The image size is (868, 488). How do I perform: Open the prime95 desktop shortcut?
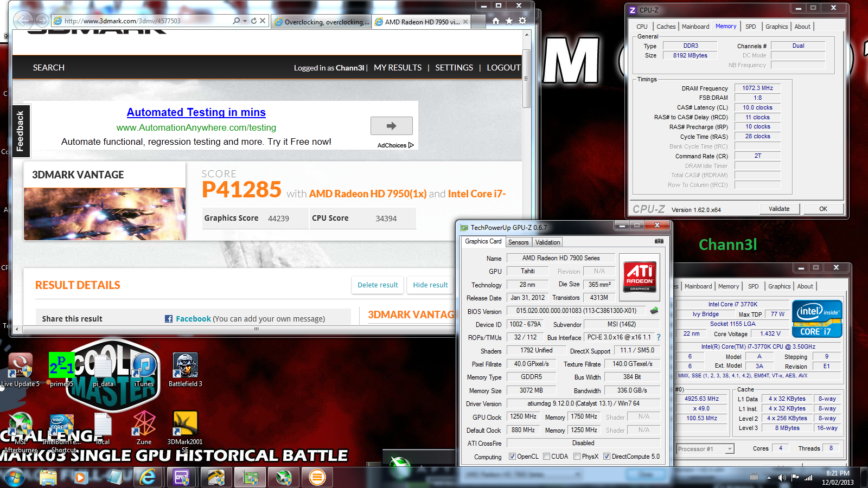(61, 370)
